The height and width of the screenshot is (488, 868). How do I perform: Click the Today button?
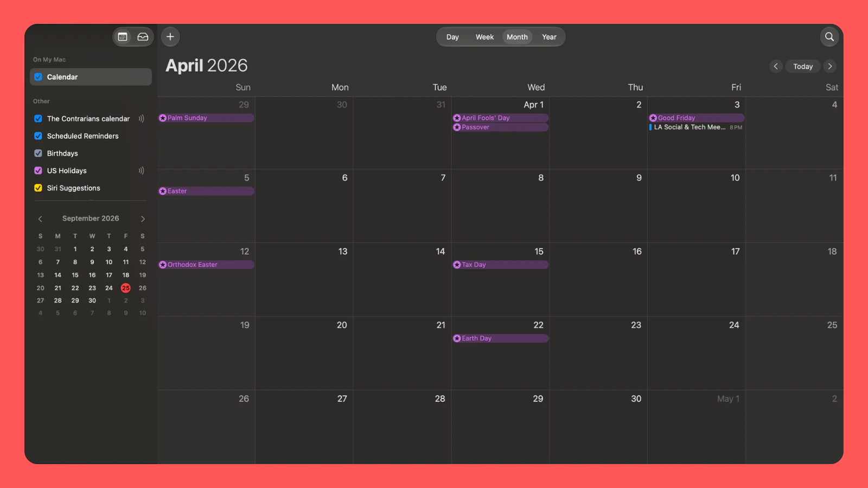803,66
